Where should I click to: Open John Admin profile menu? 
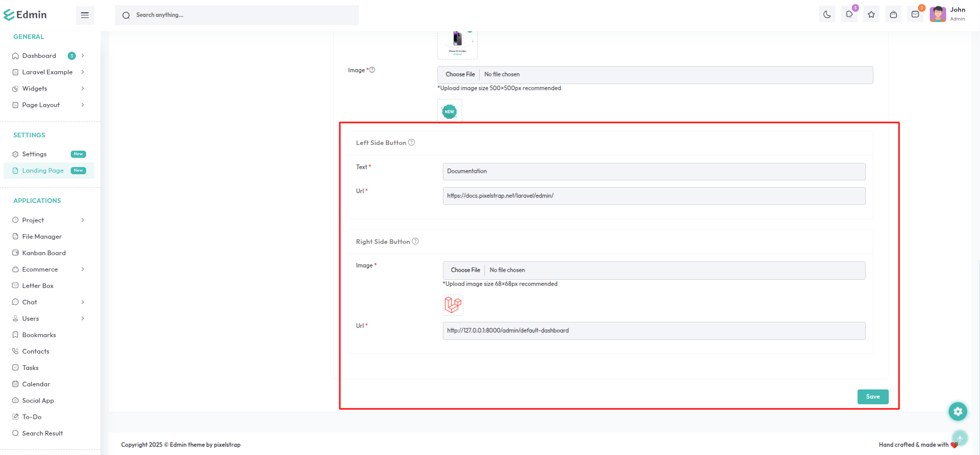click(x=948, y=14)
